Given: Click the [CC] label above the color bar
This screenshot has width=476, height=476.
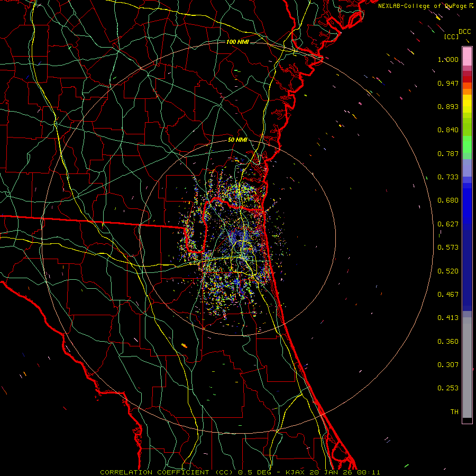Looking at the screenshot, I should click(451, 36).
